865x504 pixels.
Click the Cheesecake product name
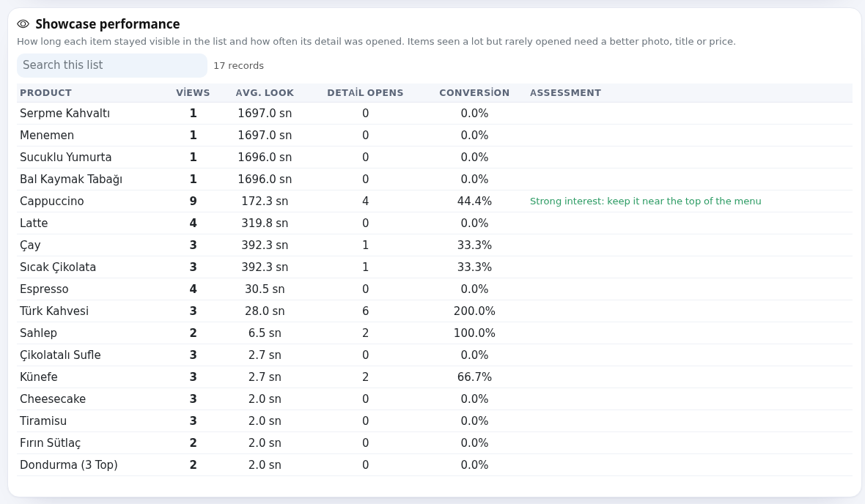tap(53, 399)
